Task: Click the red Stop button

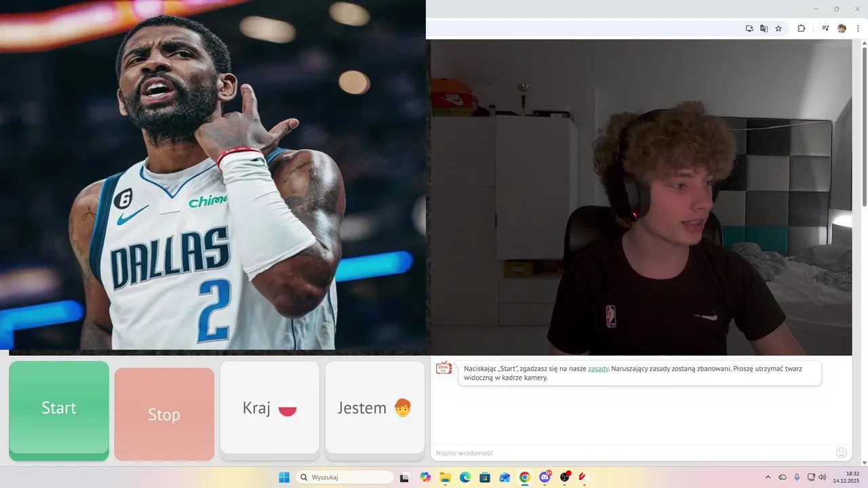Action: [x=164, y=414]
